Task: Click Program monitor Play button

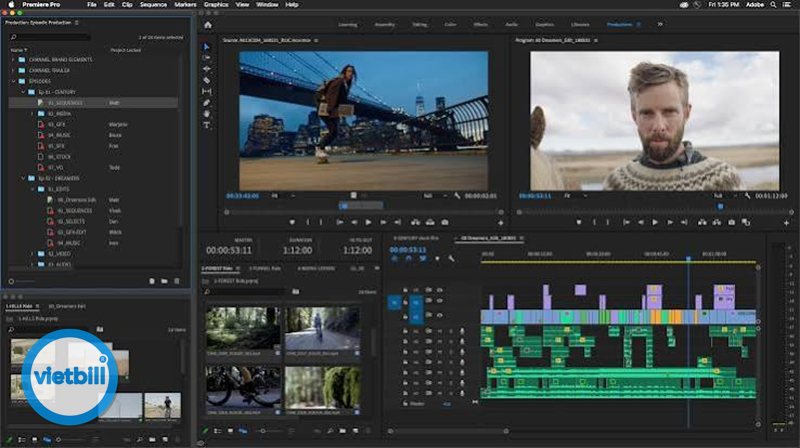Action: pyautogui.click(x=655, y=222)
